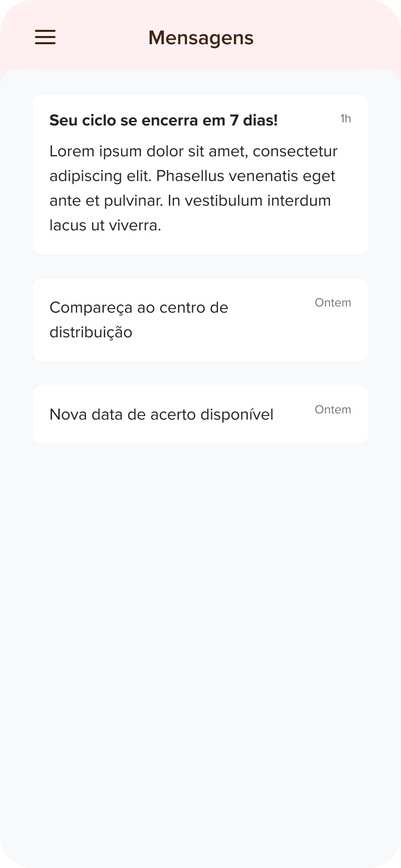The image size is (401, 868).
Task: Expand "Nova data de acerto disponível" message
Action: tap(161, 414)
